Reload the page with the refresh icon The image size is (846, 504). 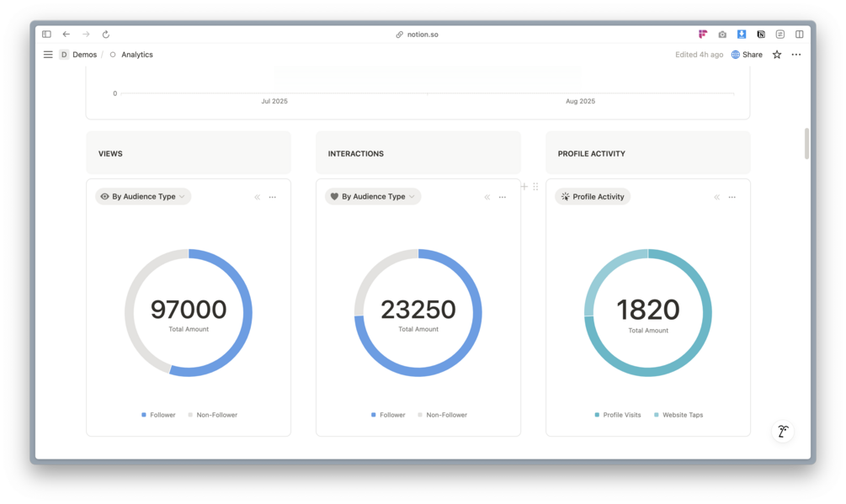pos(106,34)
